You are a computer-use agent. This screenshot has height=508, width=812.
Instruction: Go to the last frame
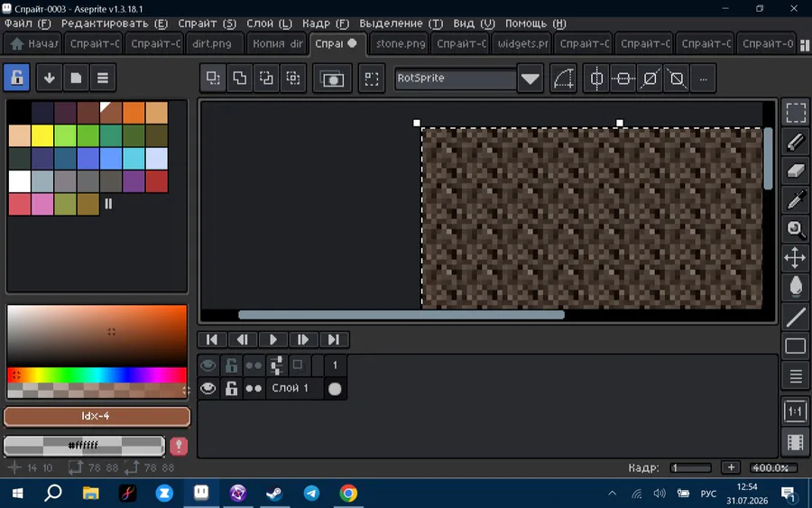click(x=334, y=339)
